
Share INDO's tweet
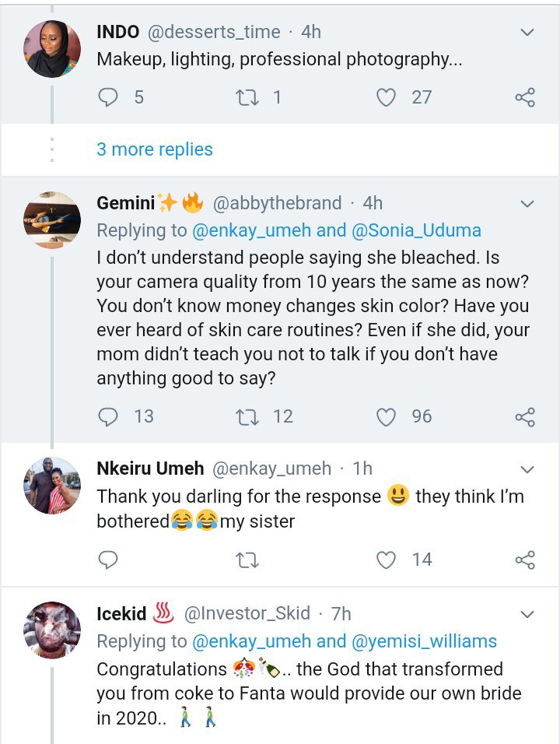tap(525, 97)
